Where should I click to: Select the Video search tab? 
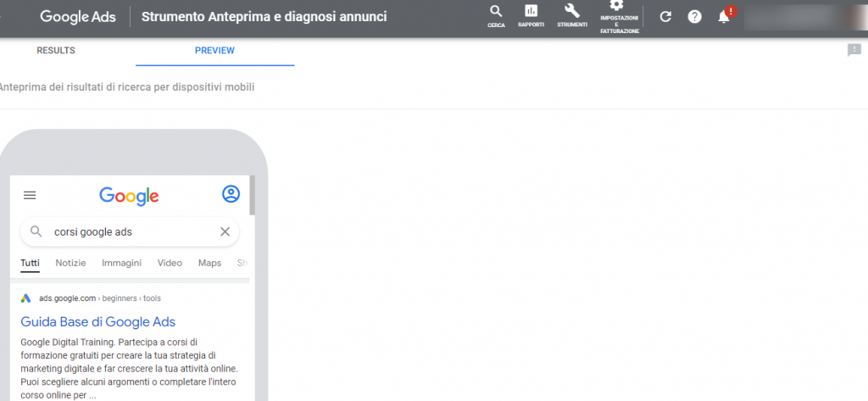[x=170, y=263]
